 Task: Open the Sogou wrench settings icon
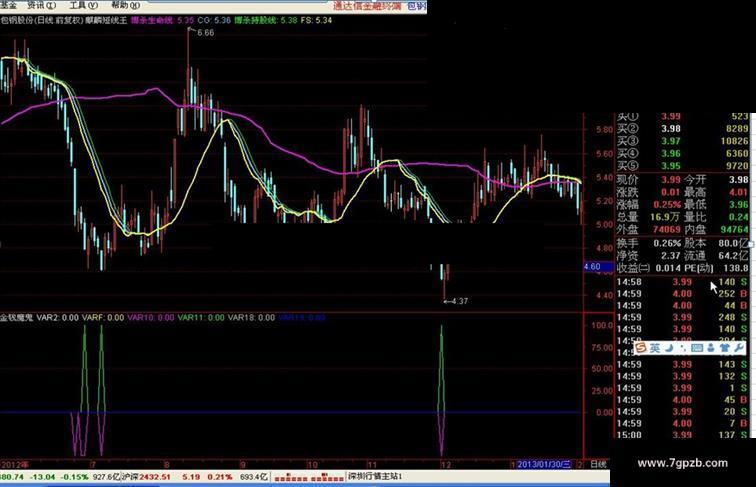click(738, 348)
